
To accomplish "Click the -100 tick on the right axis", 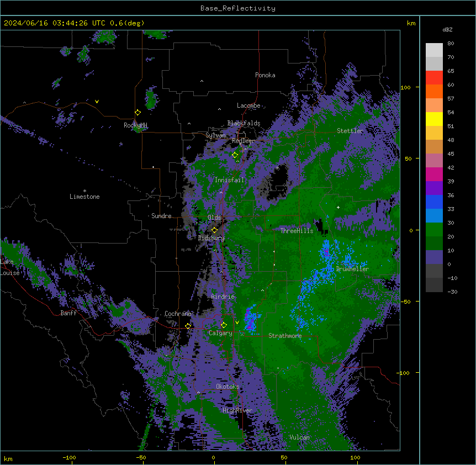I will [404, 373].
